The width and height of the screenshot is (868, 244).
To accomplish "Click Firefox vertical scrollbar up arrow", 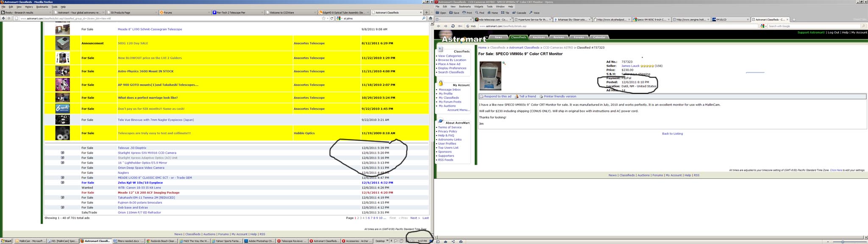I will coord(431,23).
